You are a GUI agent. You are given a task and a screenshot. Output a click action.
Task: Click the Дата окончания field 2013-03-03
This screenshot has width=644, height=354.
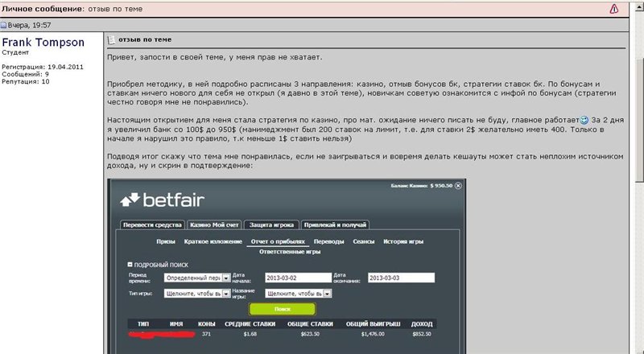pyautogui.click(x=401, y=278)
